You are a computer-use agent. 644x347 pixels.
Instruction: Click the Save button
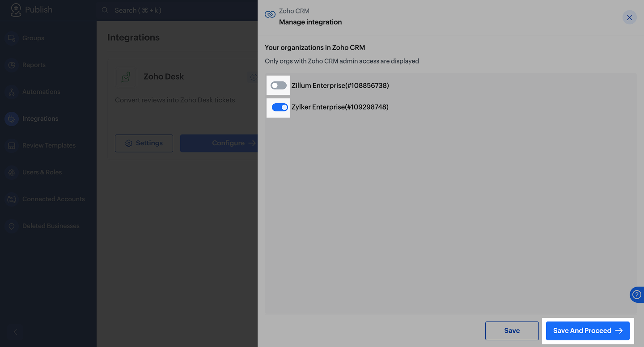(x=512, y=331)
